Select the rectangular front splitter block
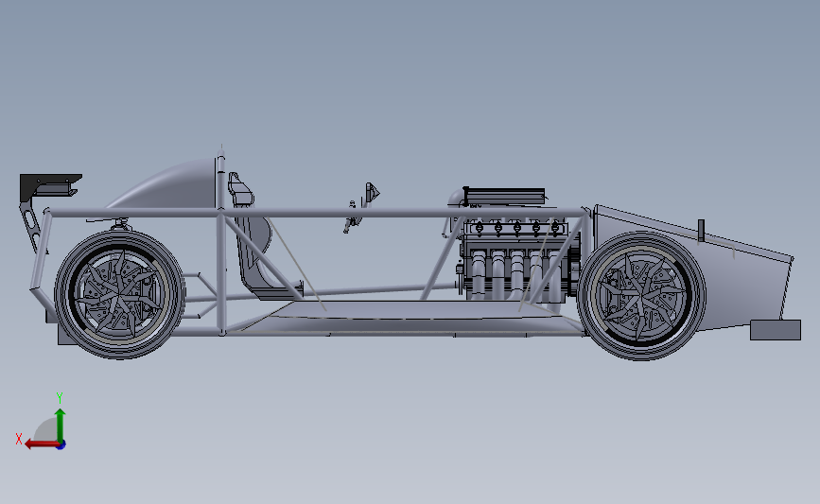Image resolution: width=820 pixels, height=504 pixels. point(776,330)
